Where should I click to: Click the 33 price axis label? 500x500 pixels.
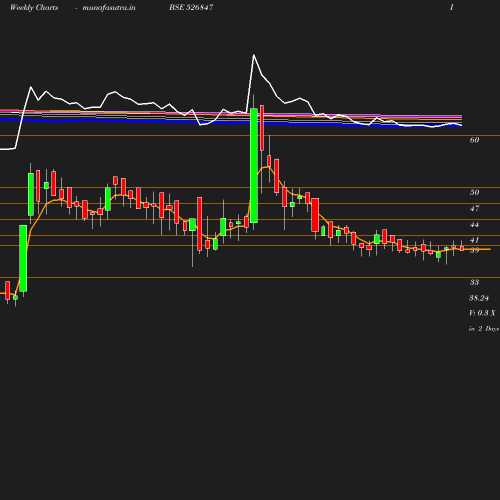474,282
